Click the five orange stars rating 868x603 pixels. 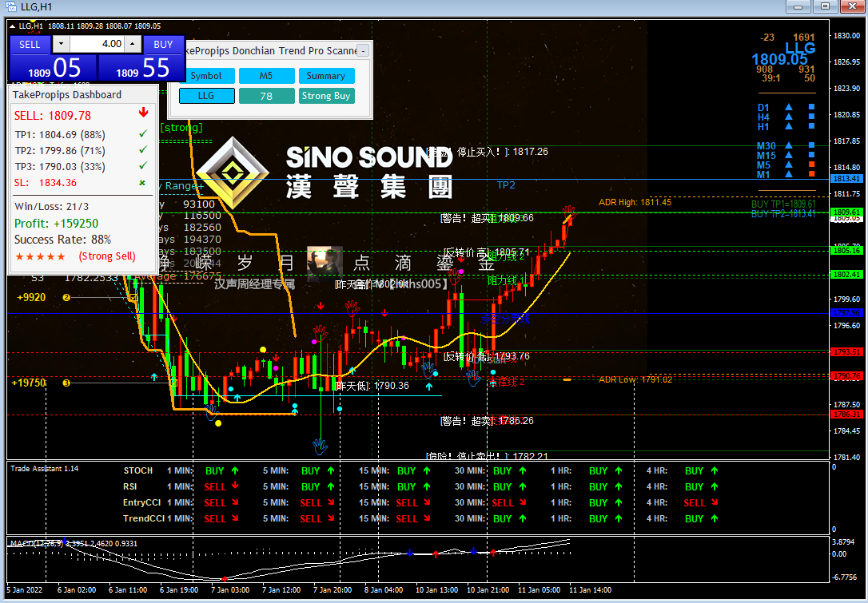[41, 256]
